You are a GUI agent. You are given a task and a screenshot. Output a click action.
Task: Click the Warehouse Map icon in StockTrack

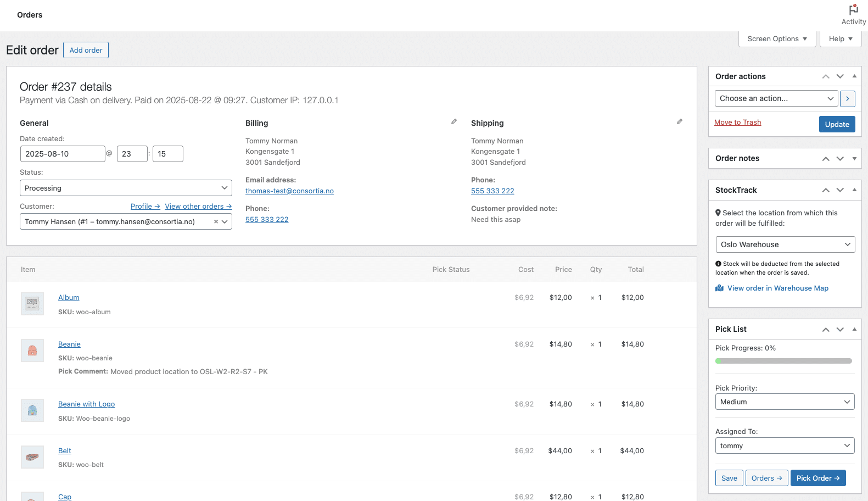pos(719,288)
